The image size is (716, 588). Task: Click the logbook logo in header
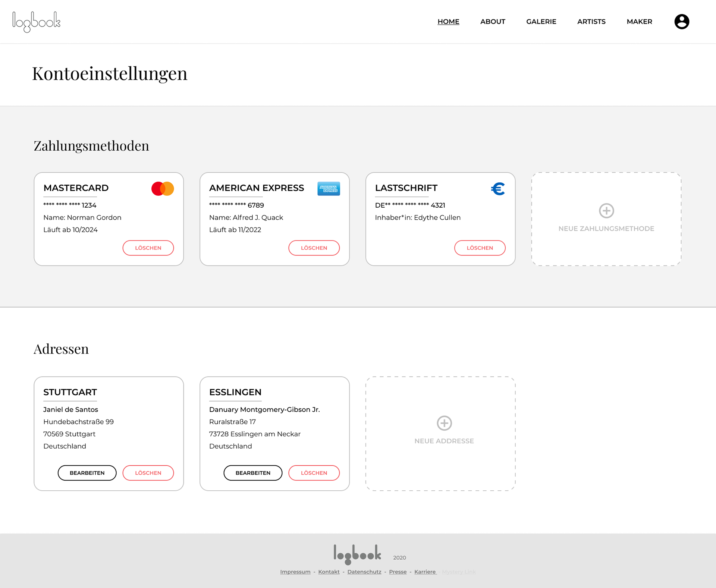(x=36, y=22)
